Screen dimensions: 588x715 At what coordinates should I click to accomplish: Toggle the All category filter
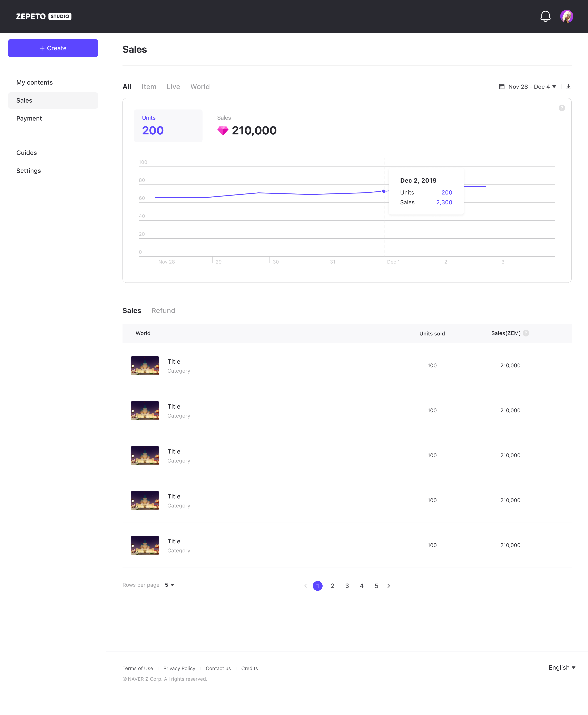(127, 86)
